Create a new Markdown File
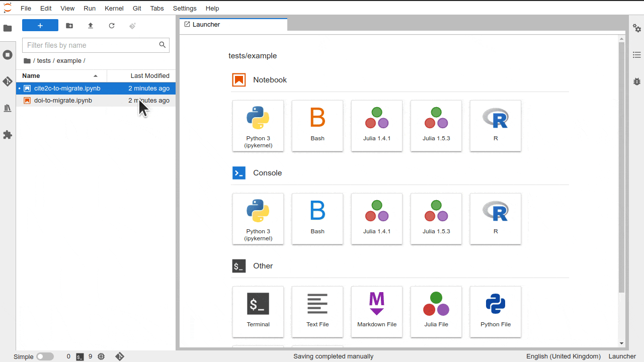The image size is (644, 362). click(377, 312)
